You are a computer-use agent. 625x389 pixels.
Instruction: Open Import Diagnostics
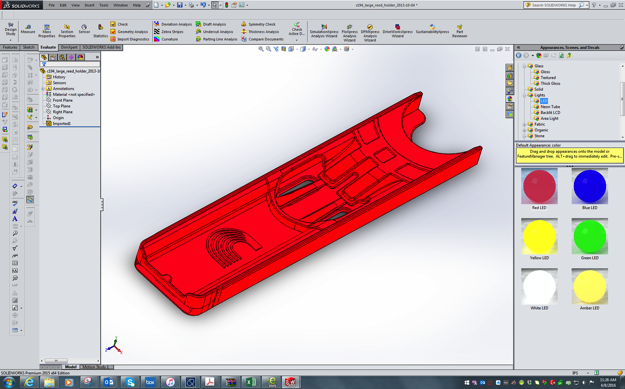(130, 39)
